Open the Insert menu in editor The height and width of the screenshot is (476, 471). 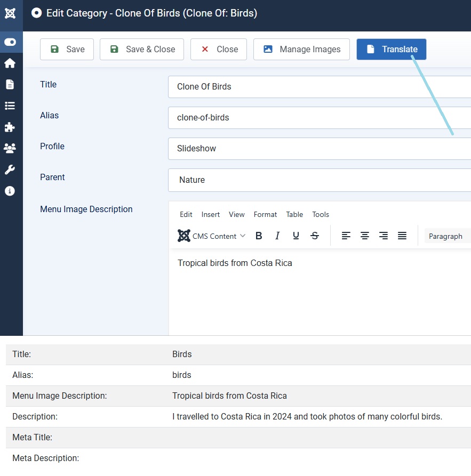pos(210,214)
